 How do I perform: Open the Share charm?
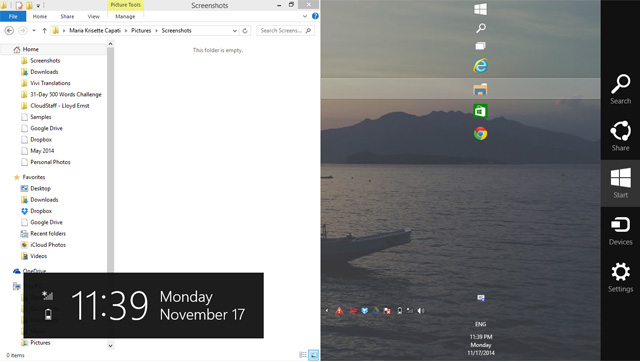[620, 136]
